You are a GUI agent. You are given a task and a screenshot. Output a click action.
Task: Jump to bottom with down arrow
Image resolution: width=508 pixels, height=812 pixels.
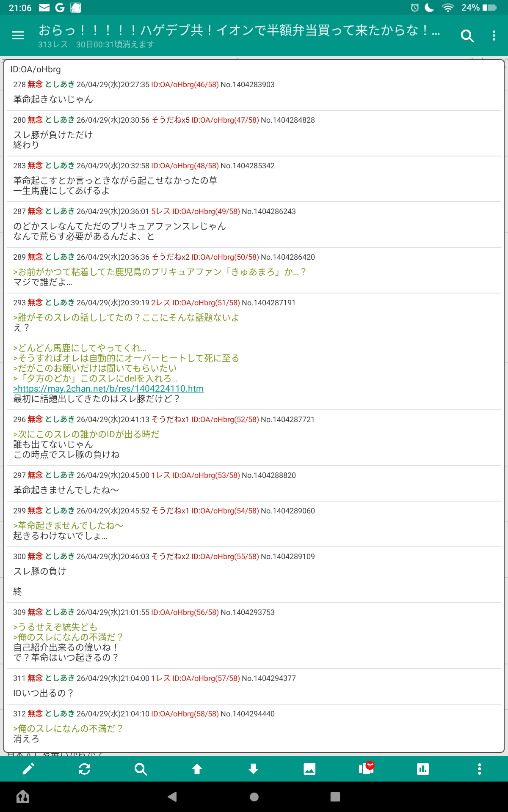[253, 769]
